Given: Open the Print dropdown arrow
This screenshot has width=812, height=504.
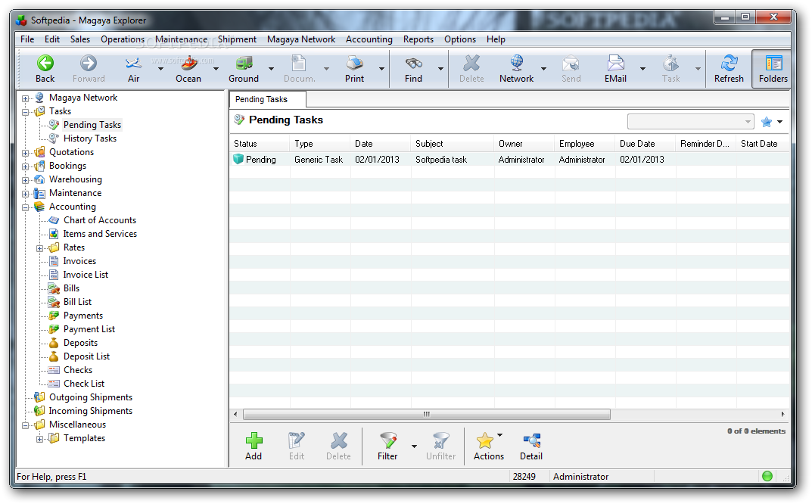Looking at the screenshot, I should (x=381, y=69).
